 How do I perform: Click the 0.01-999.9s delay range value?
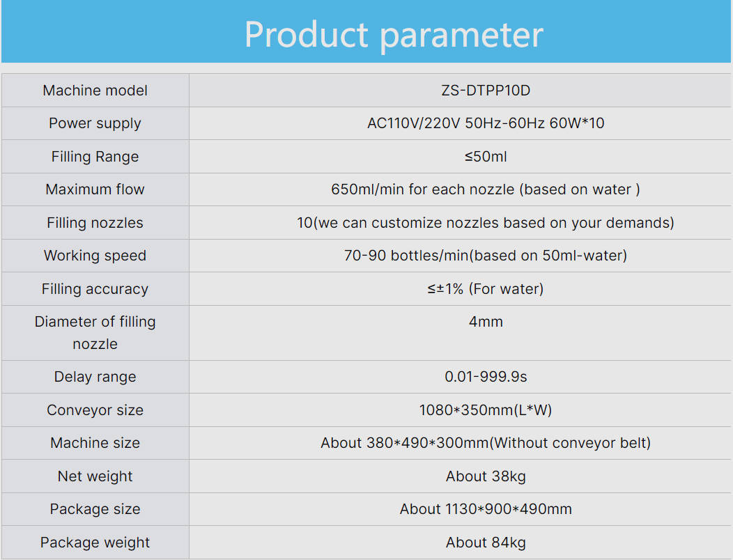pos(486,377)
